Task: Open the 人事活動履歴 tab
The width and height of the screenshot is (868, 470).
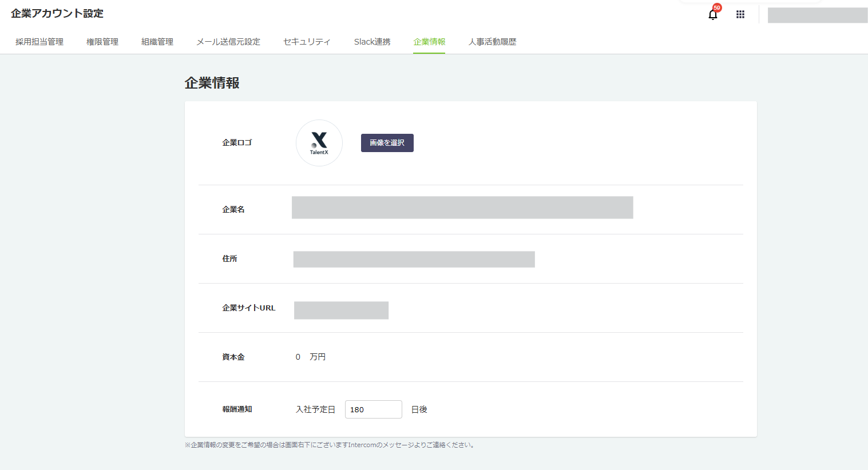Action: coord(492,42)
